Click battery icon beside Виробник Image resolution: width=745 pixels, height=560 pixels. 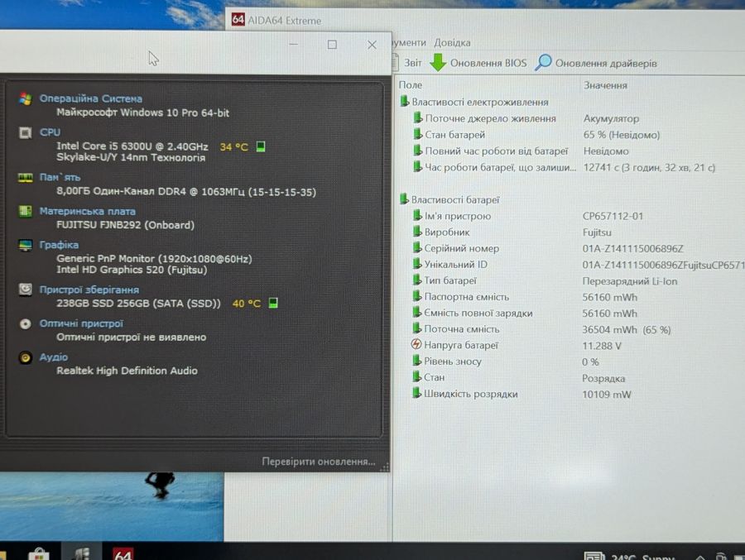(x=417, y=232)
